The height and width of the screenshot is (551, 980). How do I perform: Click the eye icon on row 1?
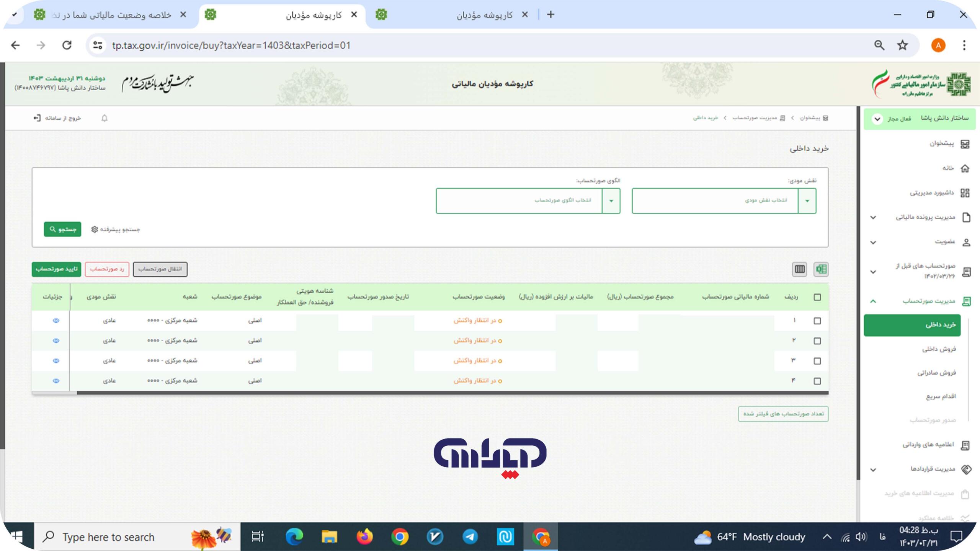56,320
